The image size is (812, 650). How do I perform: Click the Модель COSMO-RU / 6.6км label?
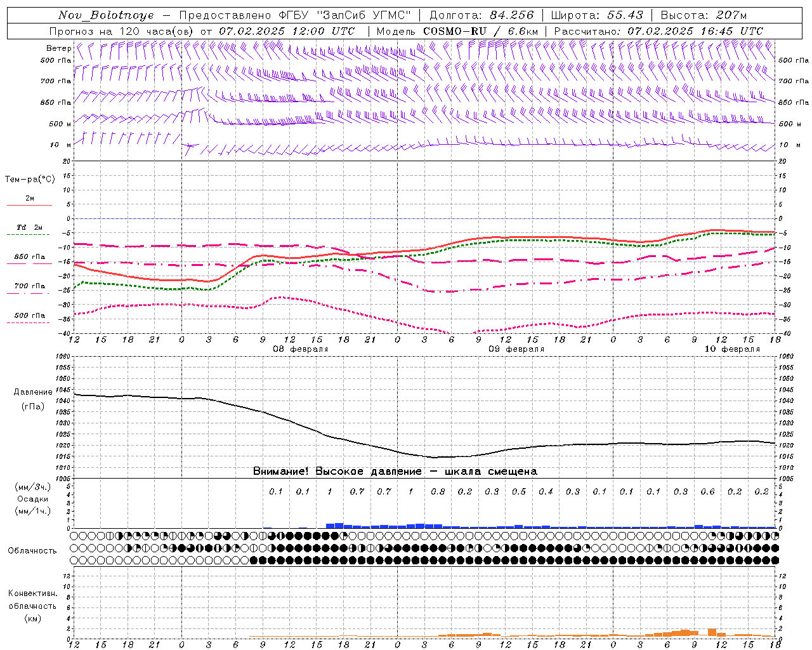point(457,31)
